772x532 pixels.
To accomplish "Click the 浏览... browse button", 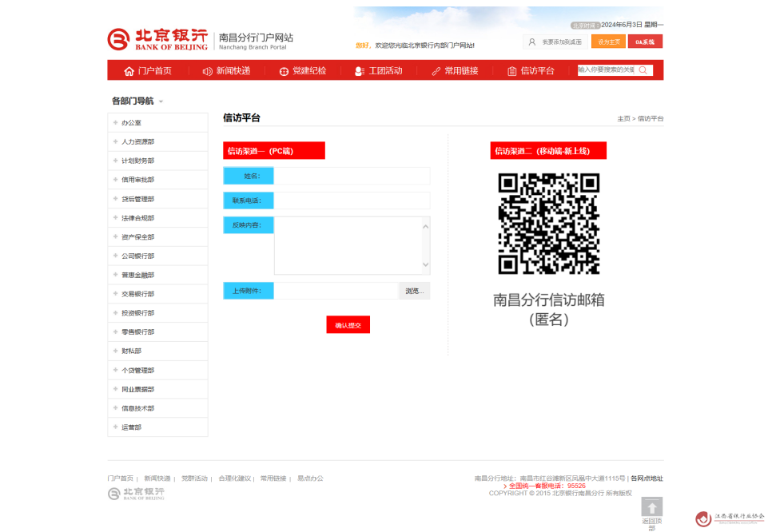I will pos(415,291).
